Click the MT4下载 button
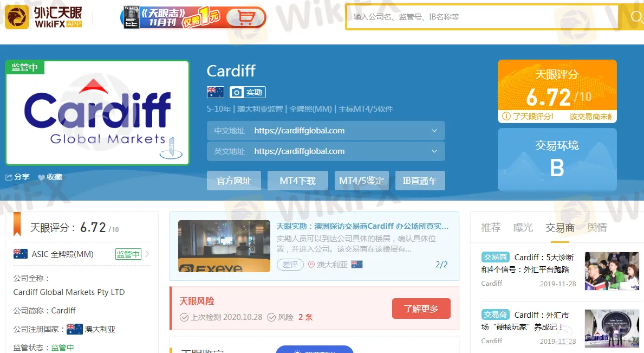The width and height of the screenshot is (644, 353). click(297, 181)
